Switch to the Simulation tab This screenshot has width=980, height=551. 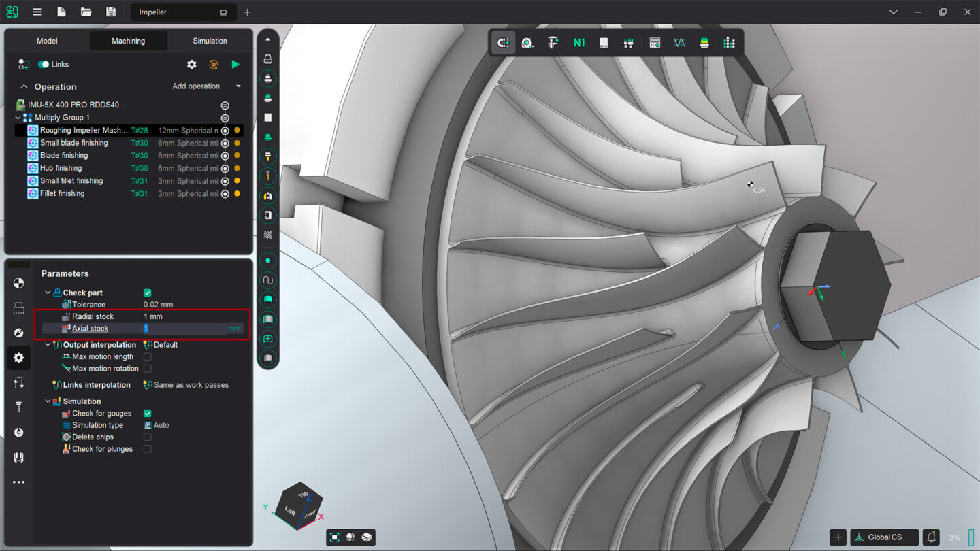209,41
